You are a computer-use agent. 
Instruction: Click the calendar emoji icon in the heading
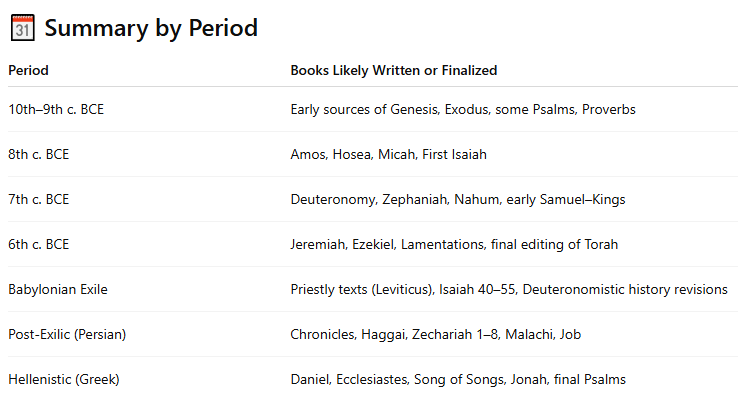(22, 29)
